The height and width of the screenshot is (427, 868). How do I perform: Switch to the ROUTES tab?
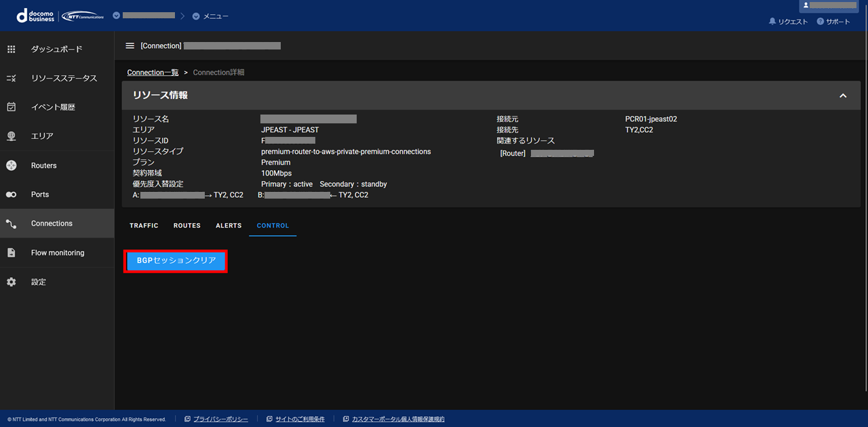(x=187, y=226)
